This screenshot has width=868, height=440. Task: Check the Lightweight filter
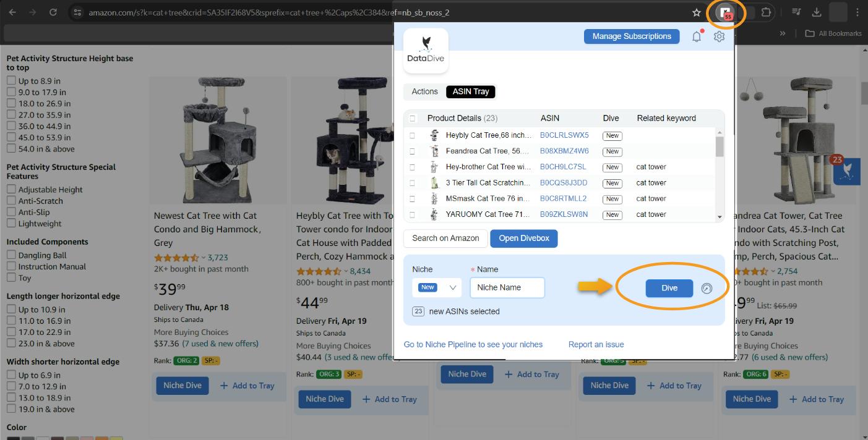click(x=11, y=223)
